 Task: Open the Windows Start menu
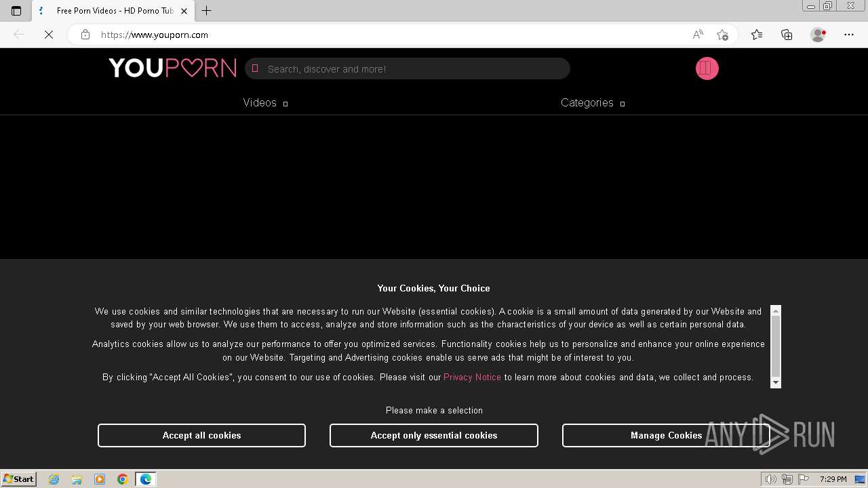point(19,479)
